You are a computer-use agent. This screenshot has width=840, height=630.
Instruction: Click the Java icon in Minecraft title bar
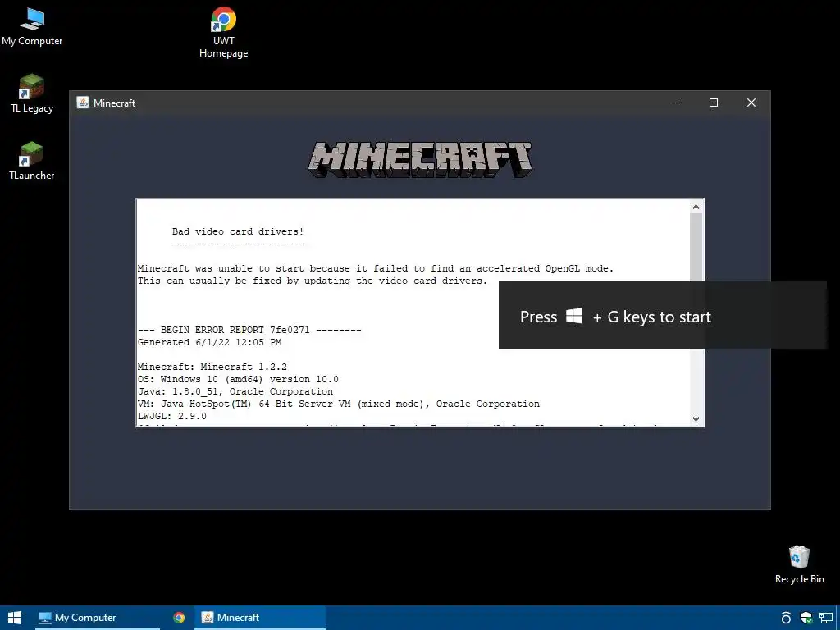point(83,103)
